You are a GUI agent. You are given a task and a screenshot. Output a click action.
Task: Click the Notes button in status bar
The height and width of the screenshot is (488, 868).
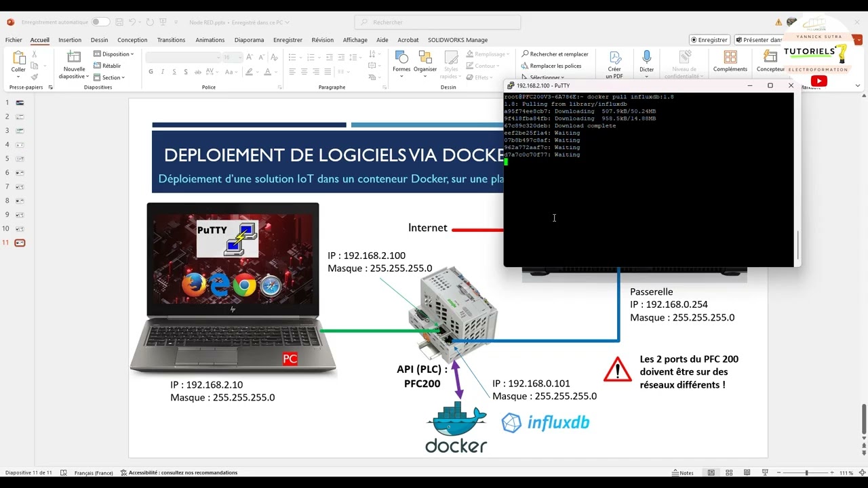click(683, 472)
